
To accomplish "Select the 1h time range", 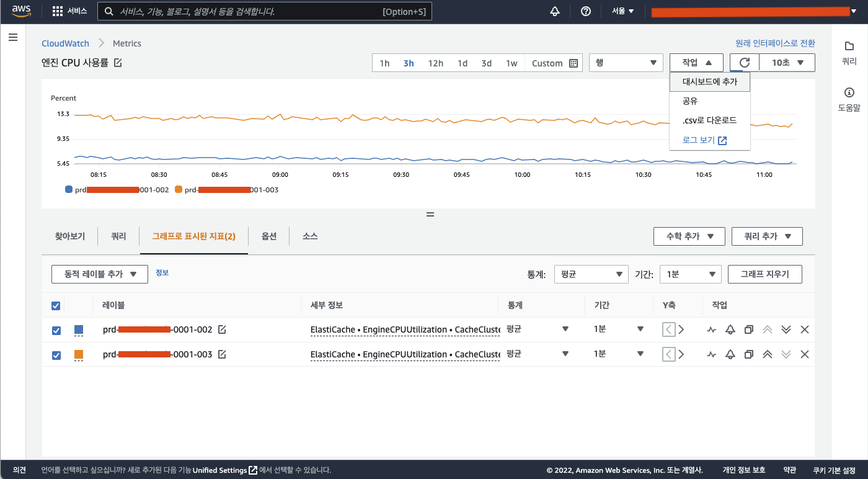I will (384, 63).
